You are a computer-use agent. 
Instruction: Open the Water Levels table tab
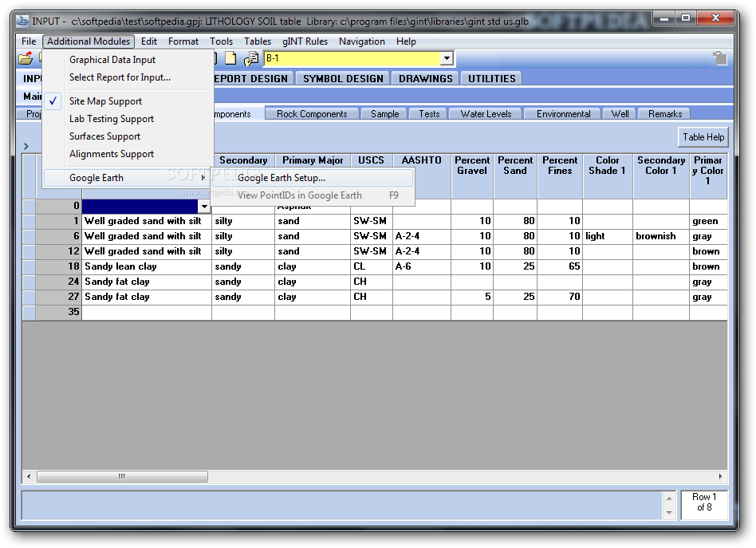(x=486, y=114)
